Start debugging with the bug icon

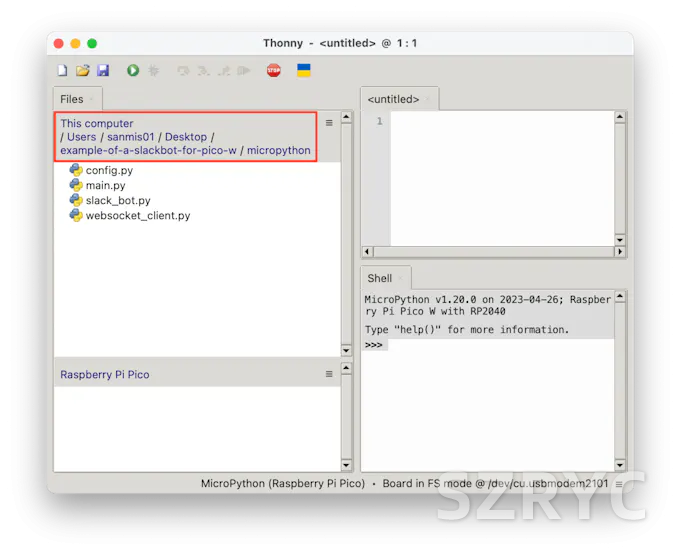154,71
